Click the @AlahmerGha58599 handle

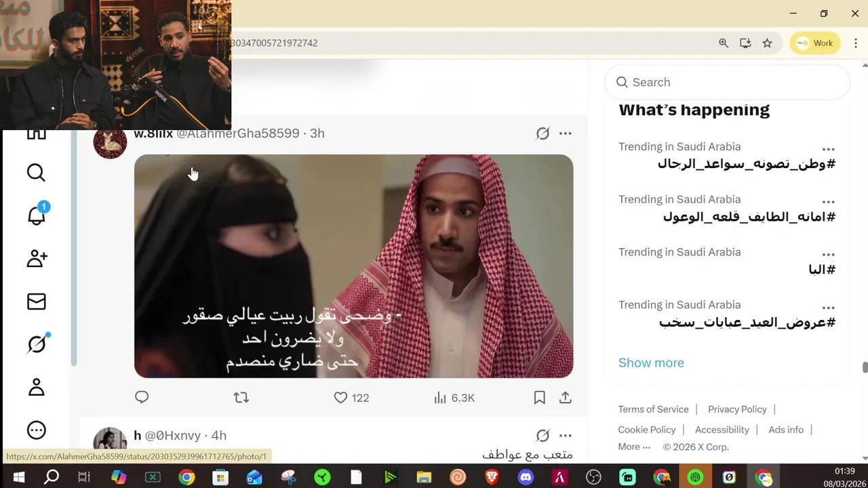coord(238,134)
